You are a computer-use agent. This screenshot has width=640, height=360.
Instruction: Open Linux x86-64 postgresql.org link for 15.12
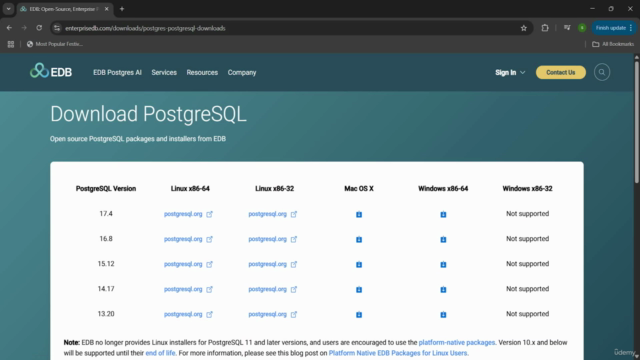[x=188, y=264]
